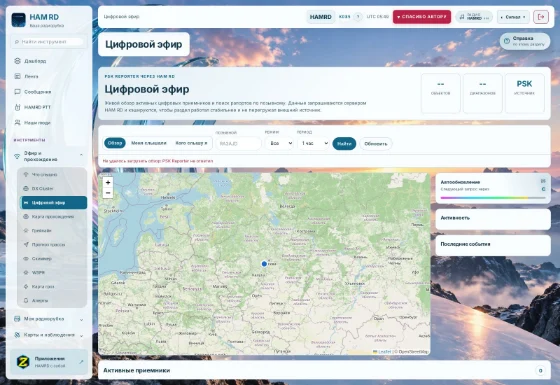Click the Сообщения chat bubble icon
560x385 pixels.
click(x=17, y=92)
